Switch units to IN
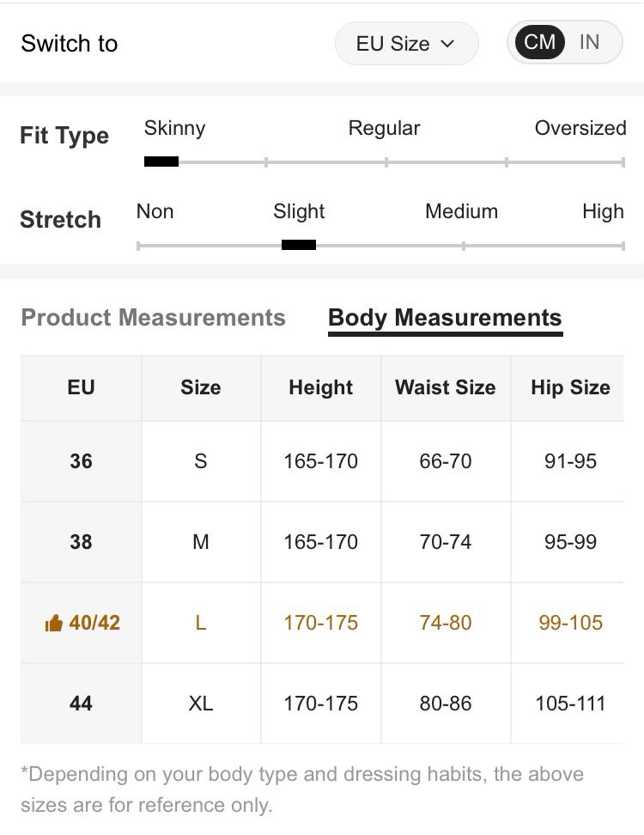The width and height of the screenshot is (644, 835). (x=589, y=42)
